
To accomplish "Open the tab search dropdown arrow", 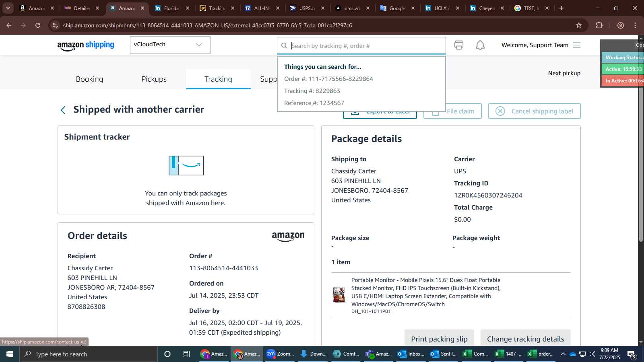I will (x=8, y=8).
